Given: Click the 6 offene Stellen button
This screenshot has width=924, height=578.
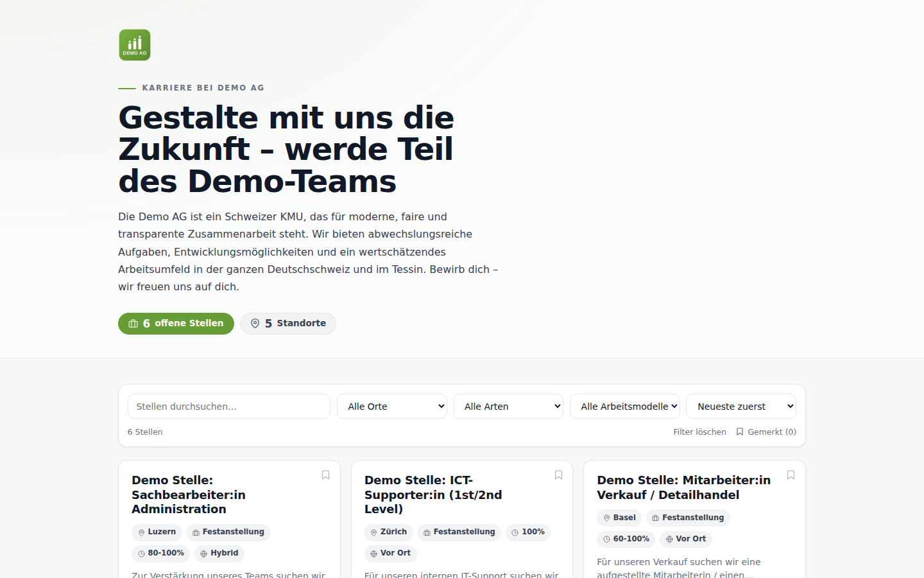Looking at the screenshot, I should [x=176, y=324].
